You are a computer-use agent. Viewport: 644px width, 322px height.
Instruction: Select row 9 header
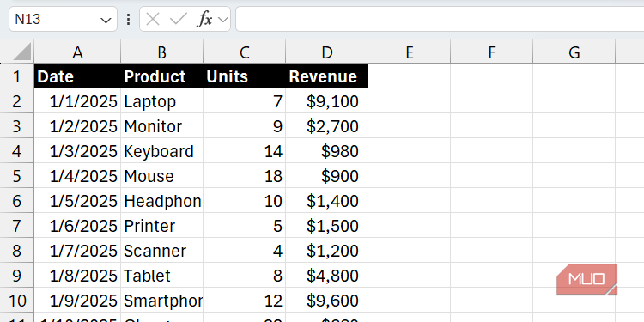17,276
